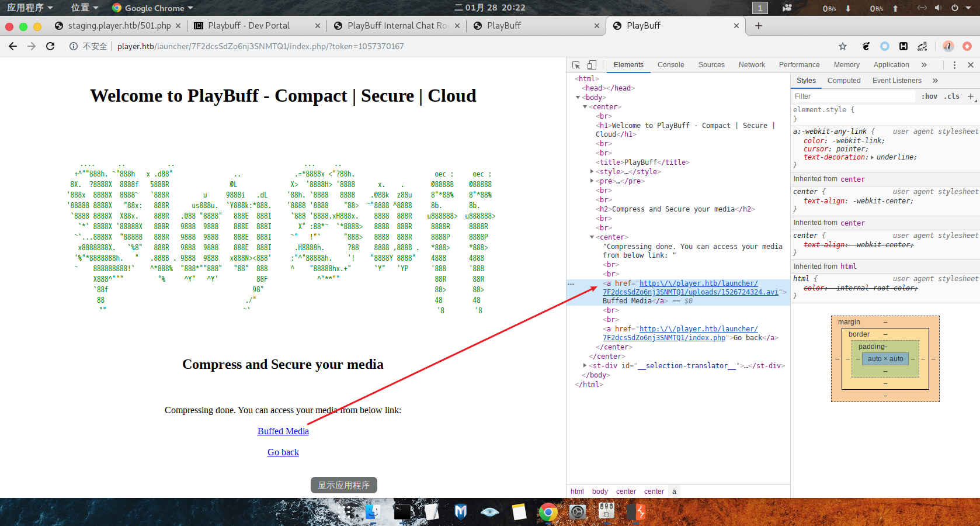Viewport: 980px width, 526px height.
Task: Switch to the Computed styles tab
Action: point(844,81)
